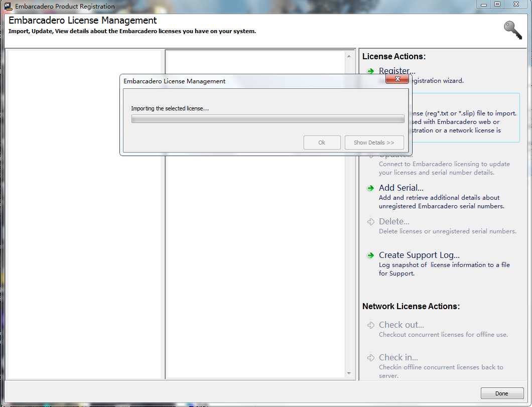Click the green arrow beside Add Serial
The width and height of the screenshot is (532, 407).
tap(370, 188)
